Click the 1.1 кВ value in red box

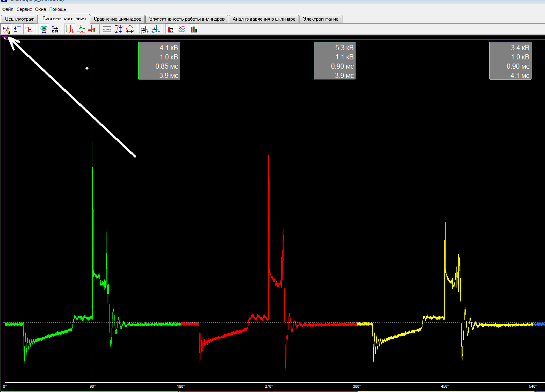click(x=345, y=57)
